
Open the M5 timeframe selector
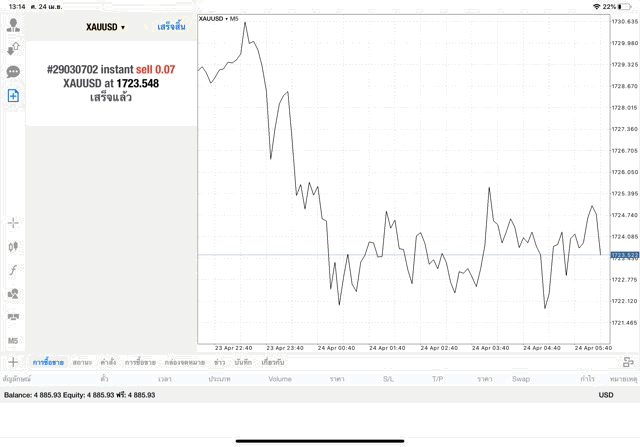coord(13,340)
